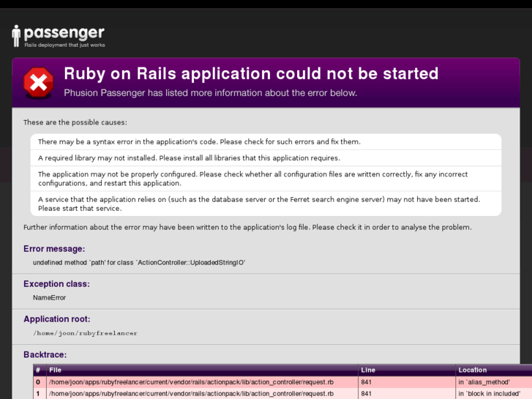This screenshot has width=532, height=399.
Task: Click the /home/joon/rubyfreelancer path
Action: coord(85,333)
